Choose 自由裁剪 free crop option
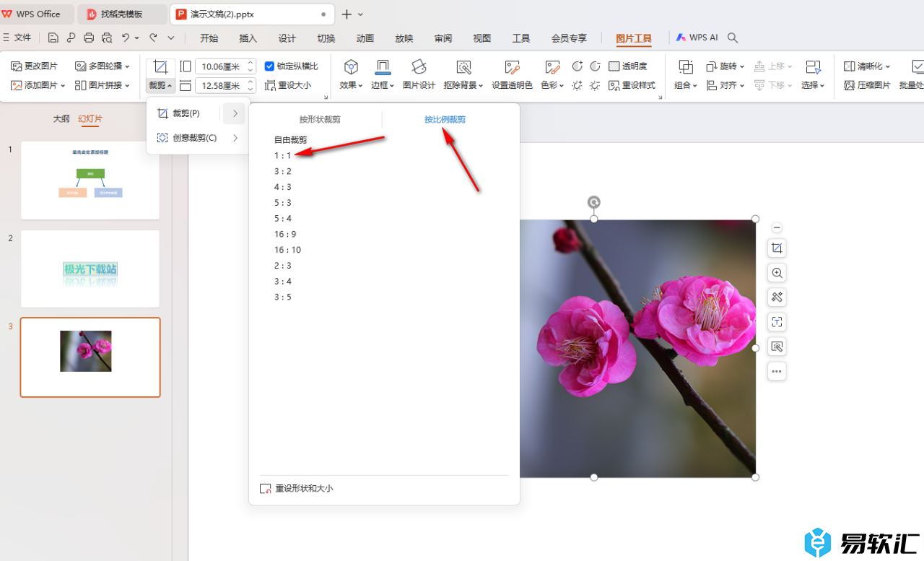Image resolution: width=924 pixels, height=561 pixels. pyautogui.click(x=290, y=139)
